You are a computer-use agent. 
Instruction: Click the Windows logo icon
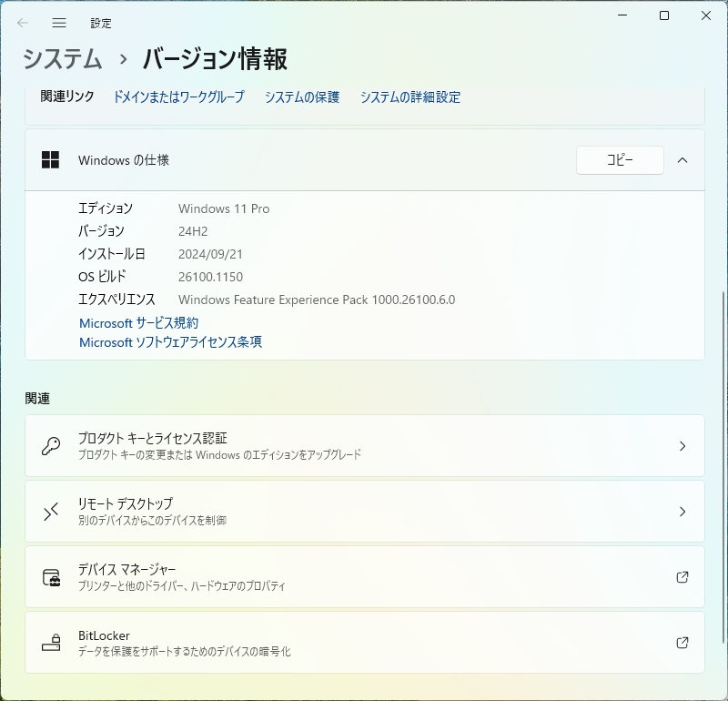(50, 160)
